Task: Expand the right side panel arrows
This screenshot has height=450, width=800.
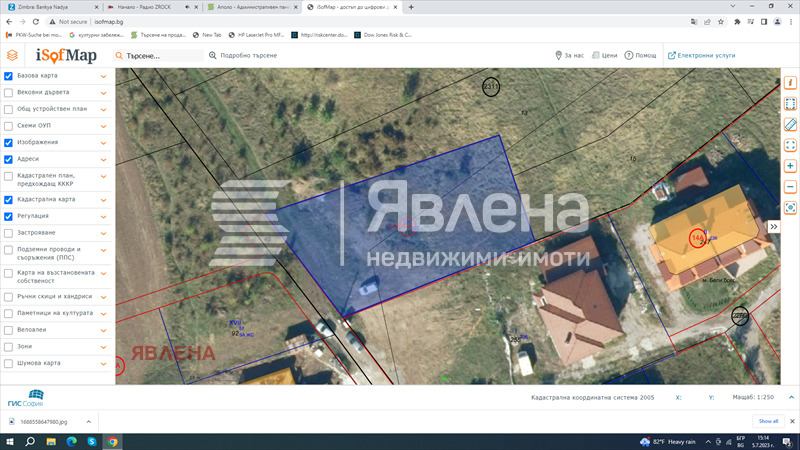Action: pos(773,227)
